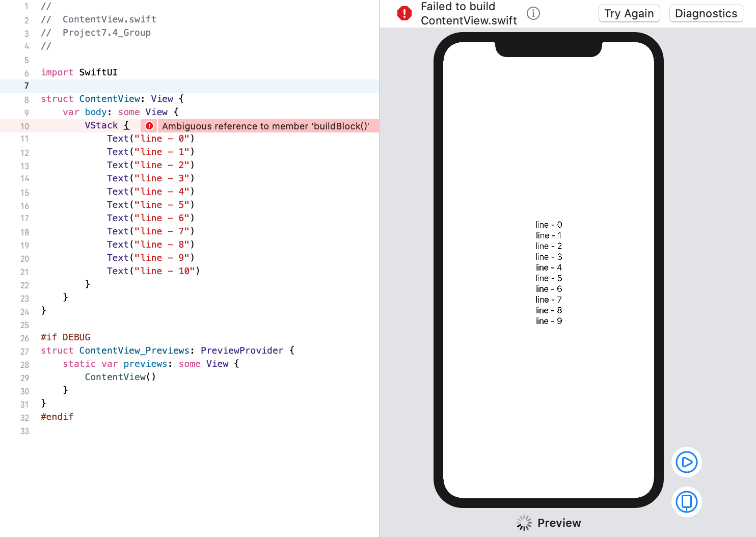Click the error message 'Ambiguous reference to member'

click(265, 126)
